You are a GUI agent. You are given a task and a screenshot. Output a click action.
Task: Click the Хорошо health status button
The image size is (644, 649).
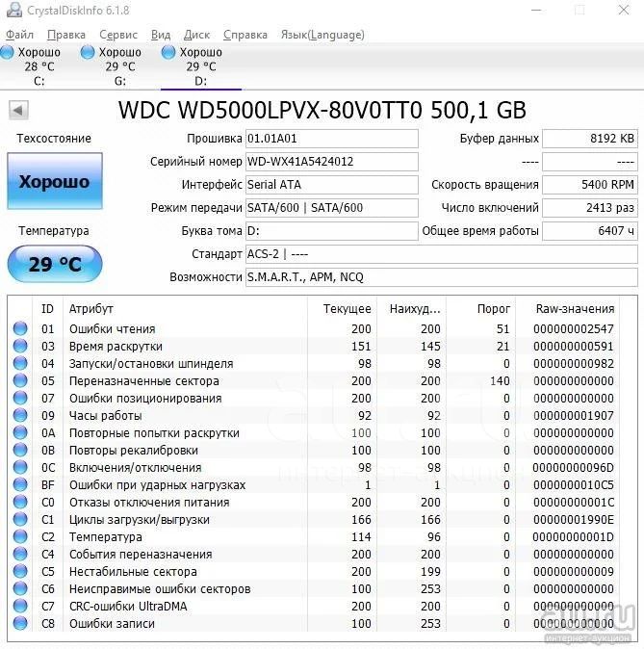(55, 181)
